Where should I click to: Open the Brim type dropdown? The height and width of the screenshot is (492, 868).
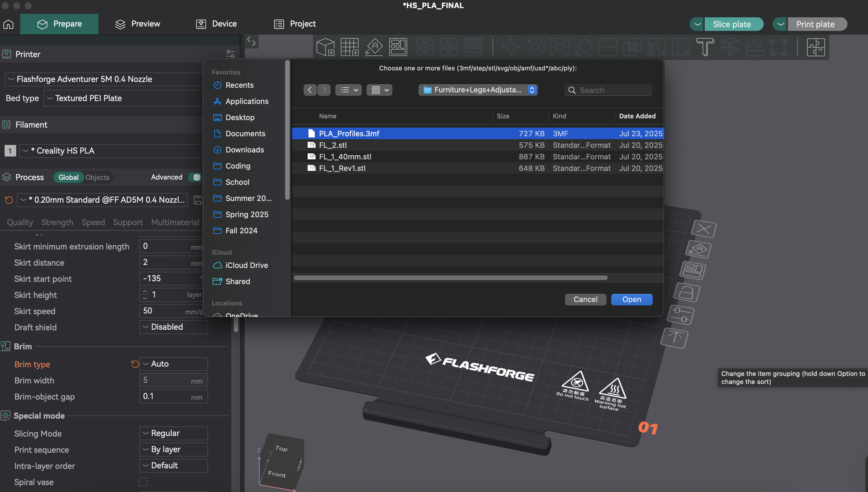click(x=173, y=364)
